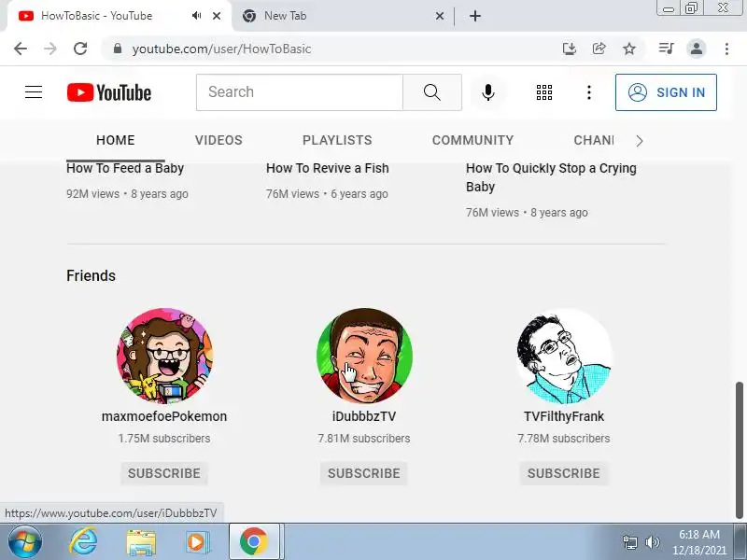The image size is (747, 560).
Task: Switch to the VIDEOS channel tab
Action: pos(218,140)
